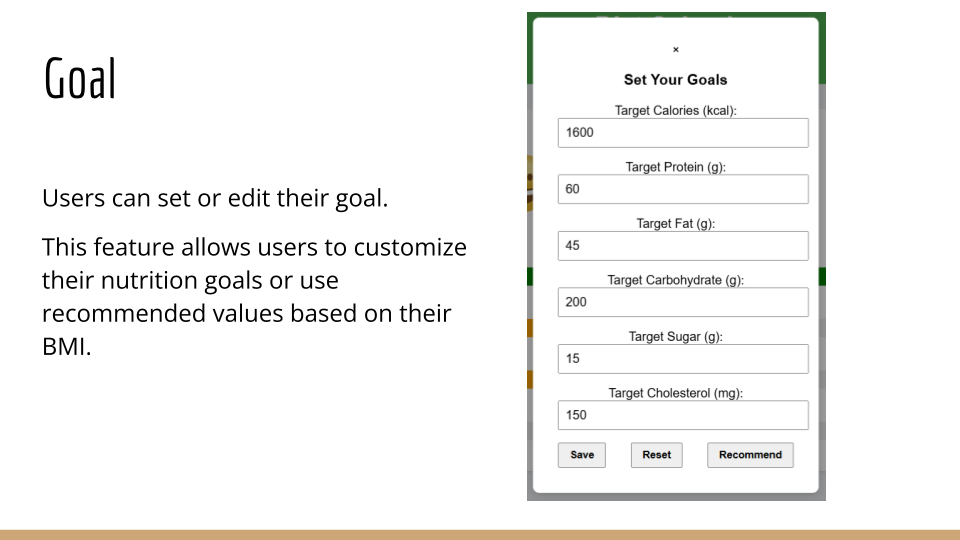The image size is (960, 540).
Task: Click the "Set Your Goals" heading
Action: (x=676, y=80)
